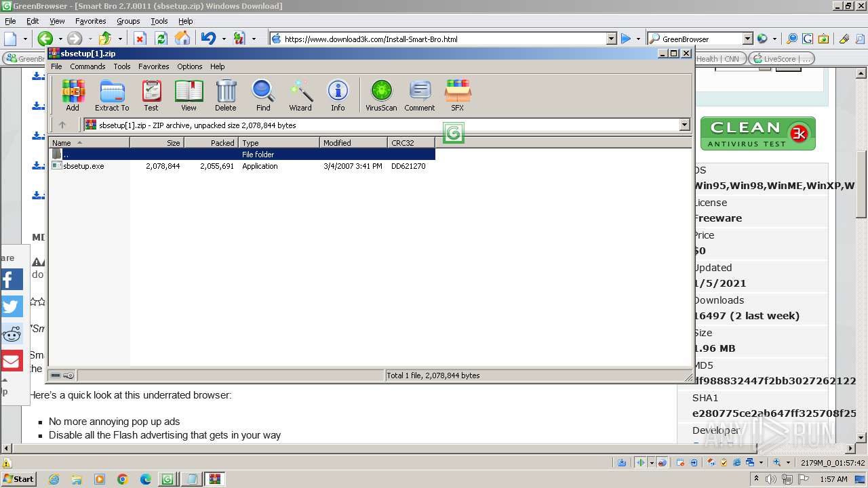The height and width of the screenshot is (488, 868).
Task: Expand the GreenBrowser address bar dropdown
Action: [x=611, y=39]
